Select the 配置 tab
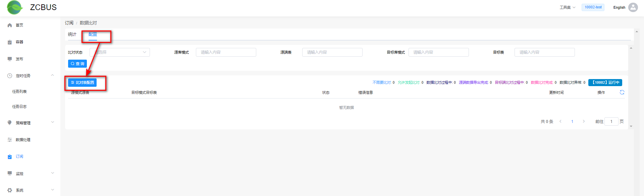644x196 pixels. tap(93, 35)
